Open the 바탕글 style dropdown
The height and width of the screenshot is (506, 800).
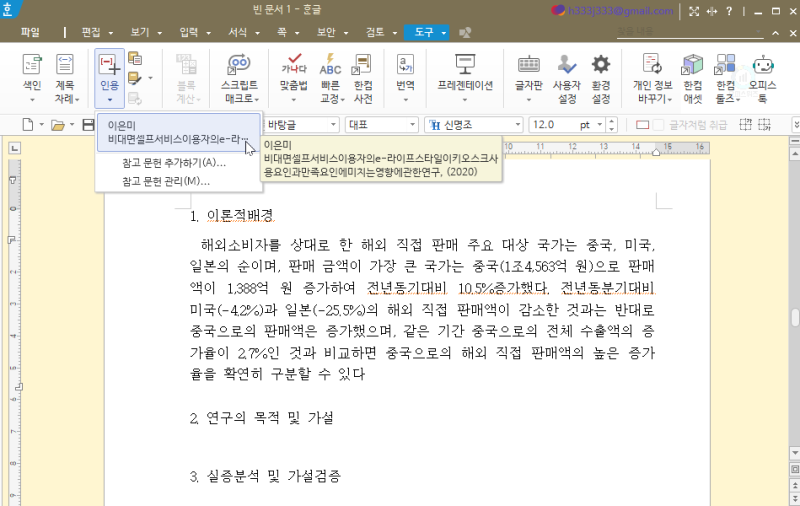[333, 124]
